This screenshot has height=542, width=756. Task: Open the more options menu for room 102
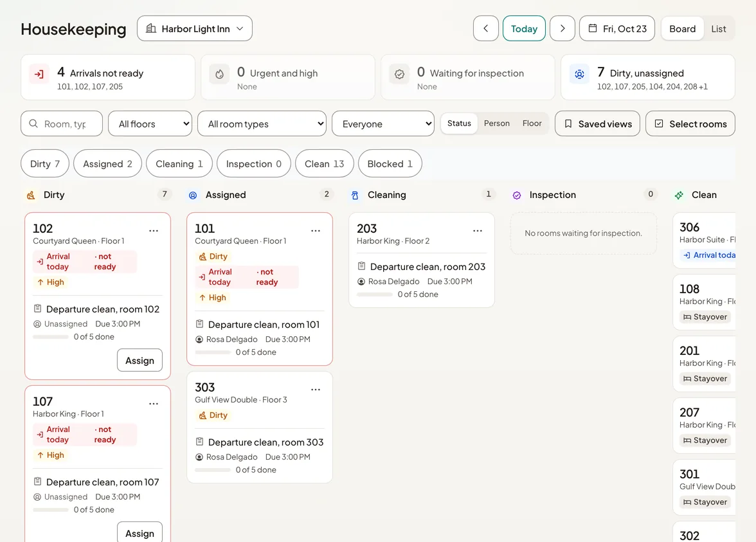[x=153, y=230]
